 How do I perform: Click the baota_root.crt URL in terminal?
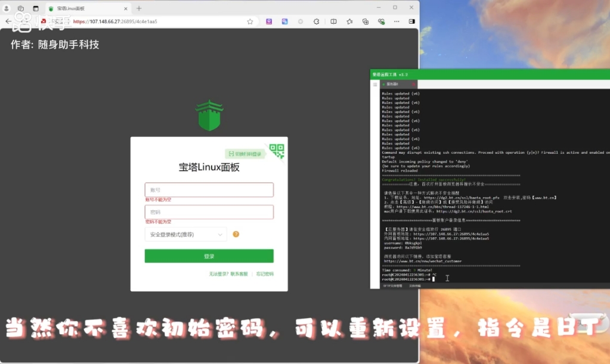click(x=474, y=211)
